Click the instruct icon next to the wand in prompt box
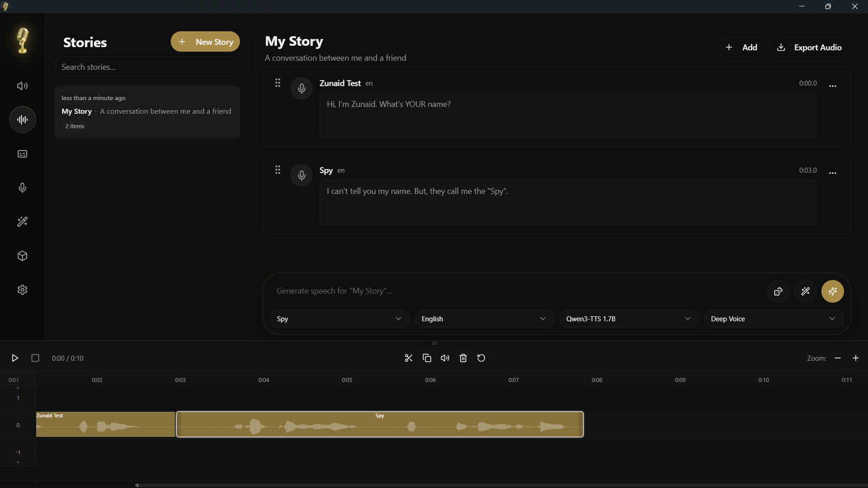The image size is (868, 488). click(778, 291)
